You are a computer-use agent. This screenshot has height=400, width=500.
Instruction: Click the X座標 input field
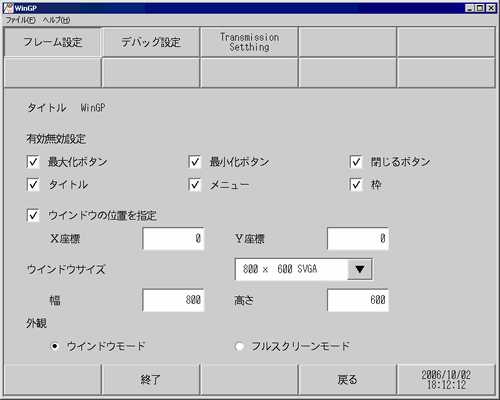(173, 239)
